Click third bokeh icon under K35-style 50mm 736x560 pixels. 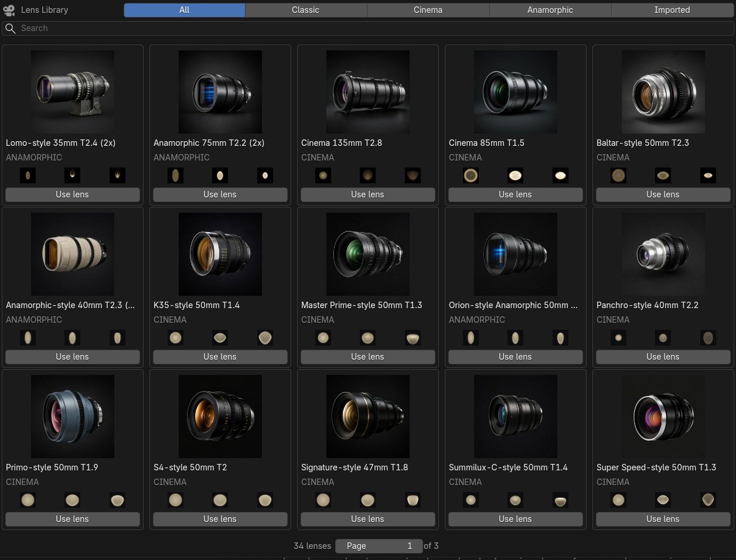[x=265, y=337]
